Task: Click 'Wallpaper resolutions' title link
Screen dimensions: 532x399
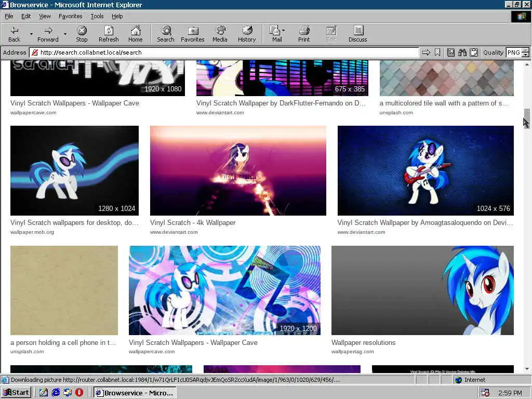Action: click(x=363, y=343)
